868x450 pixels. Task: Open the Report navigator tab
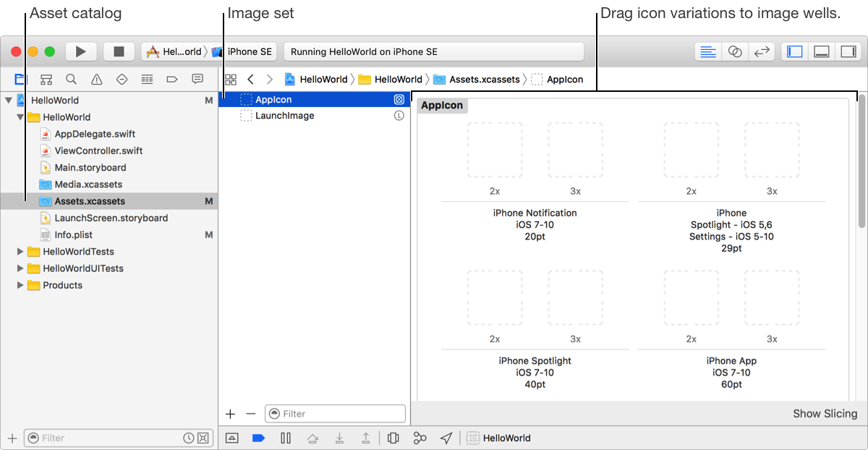click(x=197, y=79)
